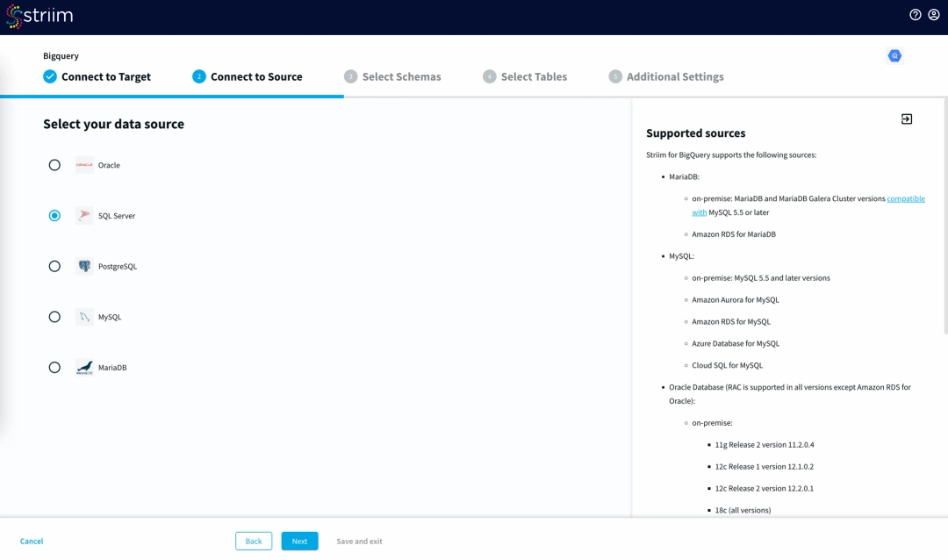Click the Next button
Screen dimensions: 948x560
299,541
